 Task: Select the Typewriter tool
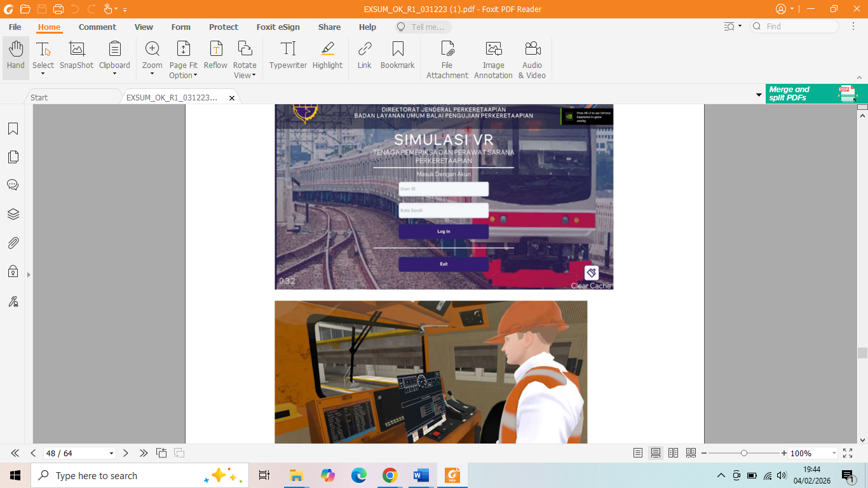point(288,57)
